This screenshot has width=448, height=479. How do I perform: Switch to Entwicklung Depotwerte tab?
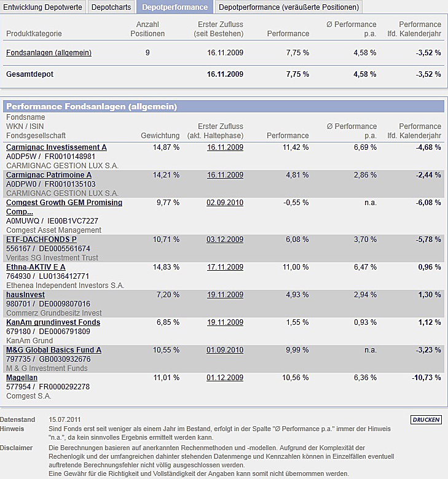(x=43, y=7)
